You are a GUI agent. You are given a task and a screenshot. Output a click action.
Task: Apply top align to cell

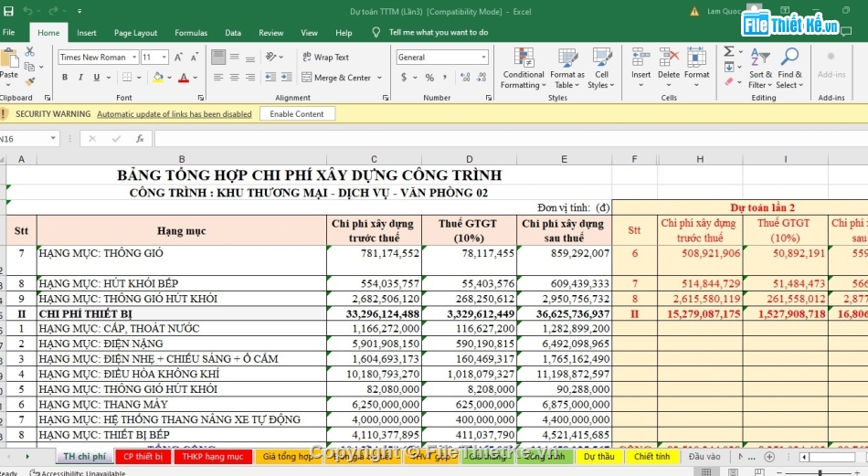[218, 57]
